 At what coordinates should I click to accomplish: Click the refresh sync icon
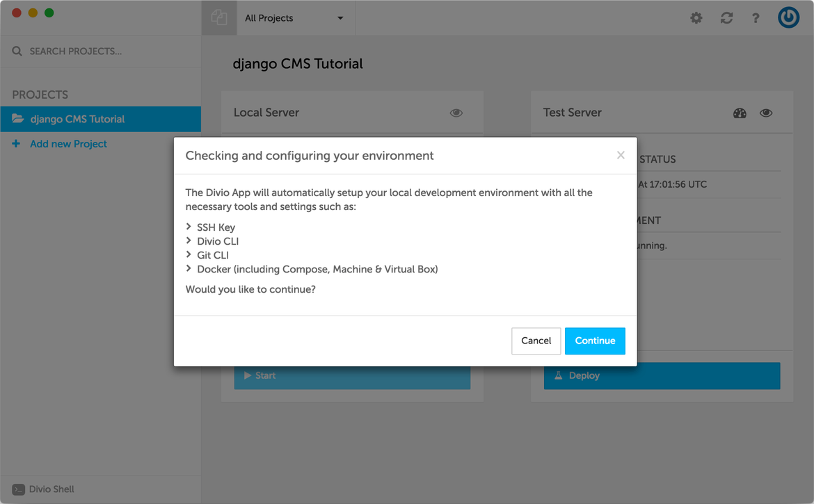726,18
